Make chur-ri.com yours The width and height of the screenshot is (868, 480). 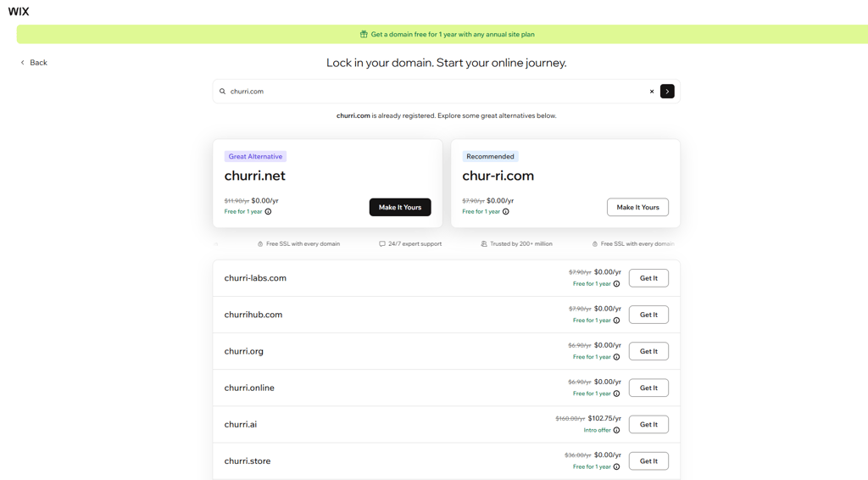click(x=637, y=207)
